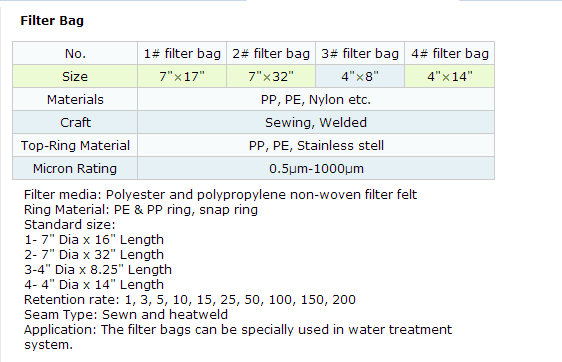Click the Retention rate text line
Screen dimensions: 562x362
pyautogui.click(x=190, y=300)
